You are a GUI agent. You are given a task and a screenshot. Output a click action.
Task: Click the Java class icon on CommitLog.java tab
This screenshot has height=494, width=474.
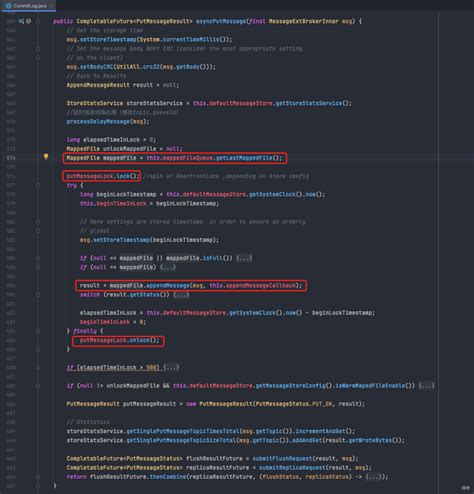(9, 6)
